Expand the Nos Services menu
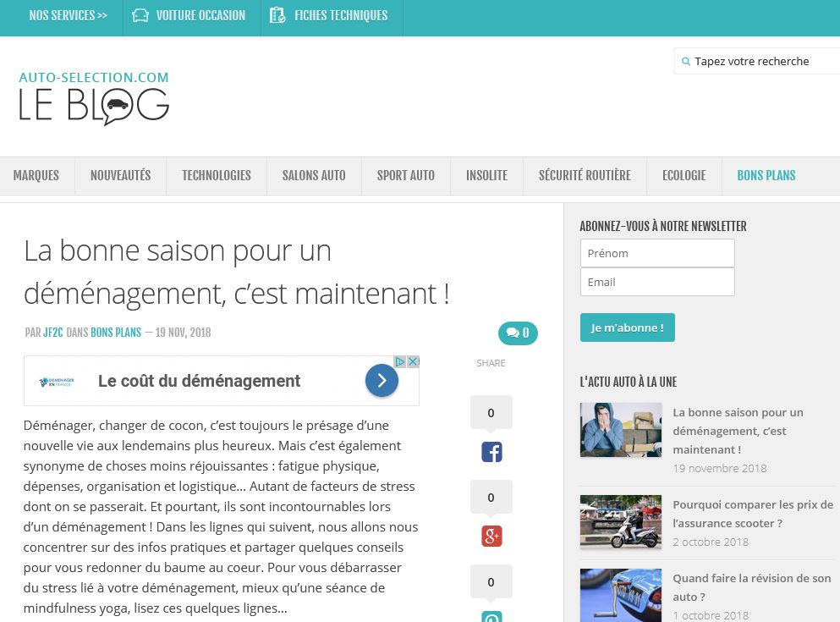The image size is (840, 622). [x=68, y=16]
